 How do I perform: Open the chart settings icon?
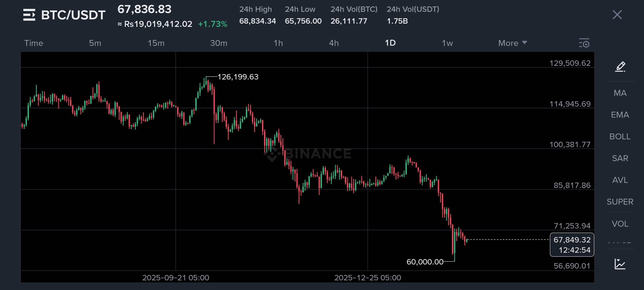click(x=584, y=43)
